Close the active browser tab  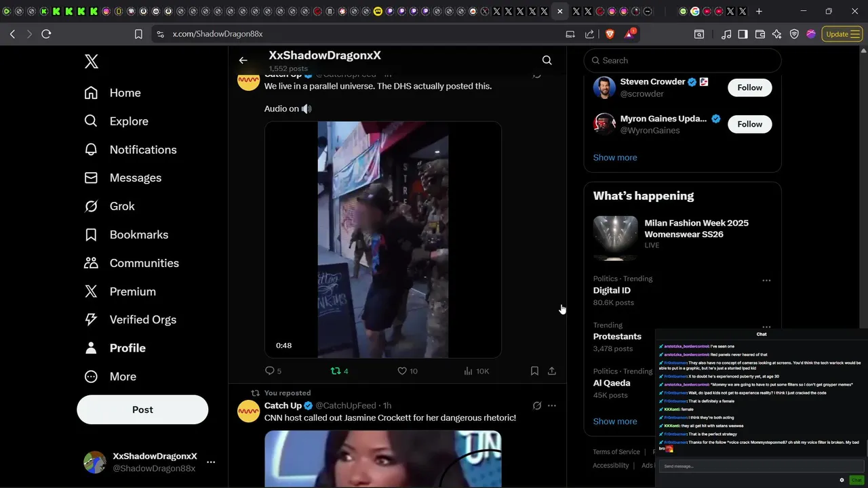(x=559, y=12)
